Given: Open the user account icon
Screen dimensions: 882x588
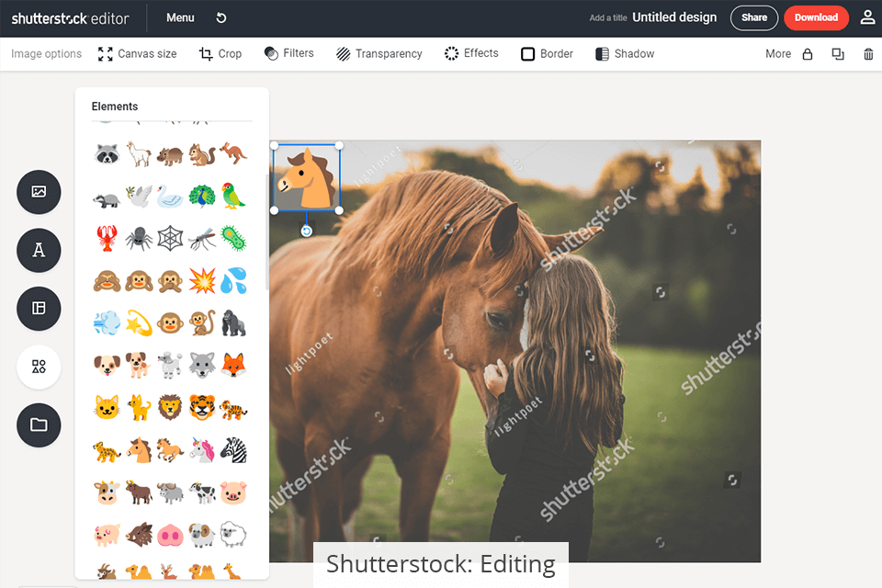Looking at the screenshot, I should pos(867,17).
